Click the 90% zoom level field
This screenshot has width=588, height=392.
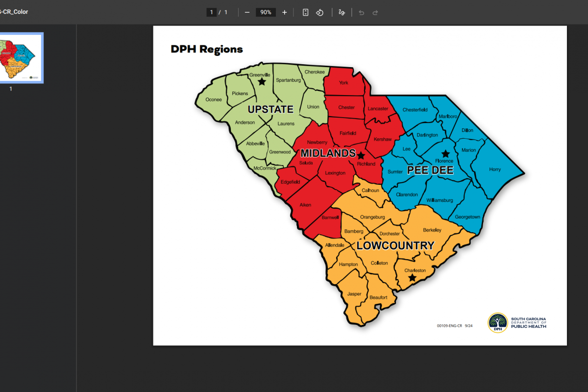[266, 12]
